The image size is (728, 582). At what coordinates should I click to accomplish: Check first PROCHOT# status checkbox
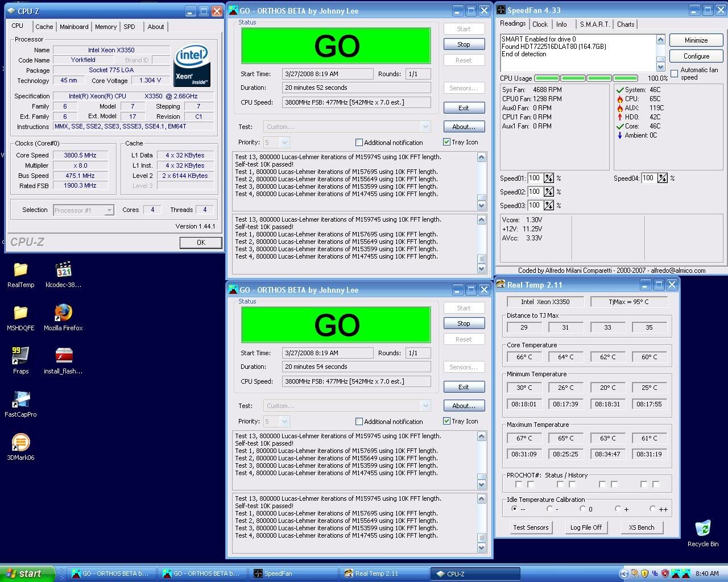click(x=519, y=485)
